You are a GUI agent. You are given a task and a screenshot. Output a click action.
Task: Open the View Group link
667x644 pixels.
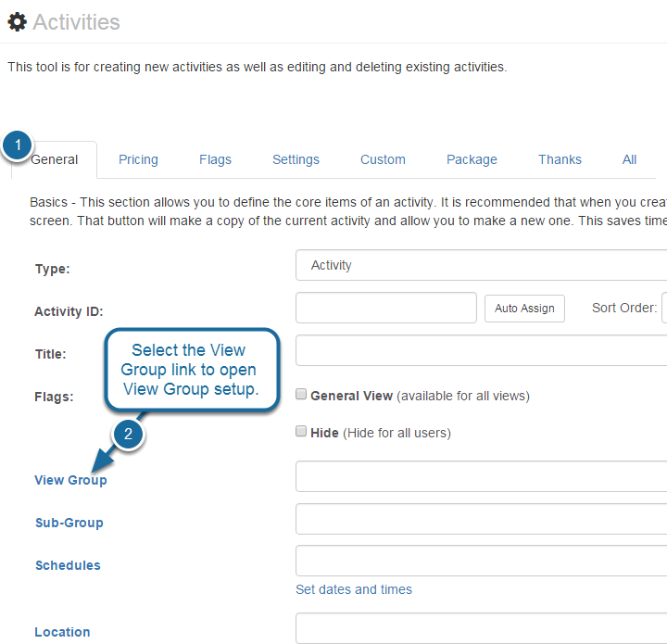click(x=70, y=480)
